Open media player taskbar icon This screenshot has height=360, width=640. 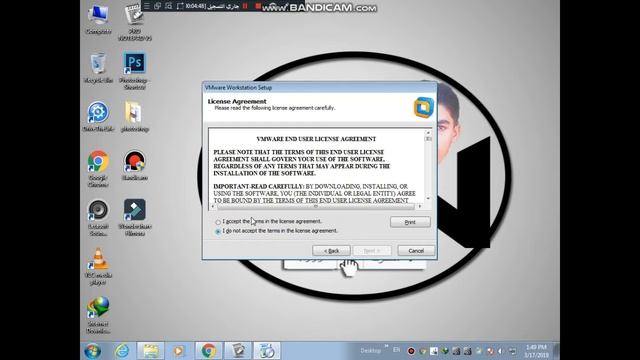coord(178,351)
